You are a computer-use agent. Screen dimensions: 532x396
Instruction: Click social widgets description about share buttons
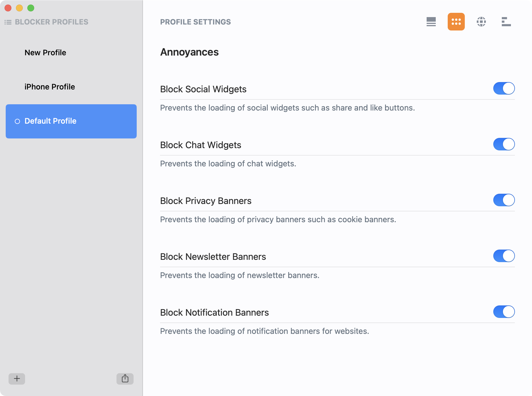(x=287, y=108)
